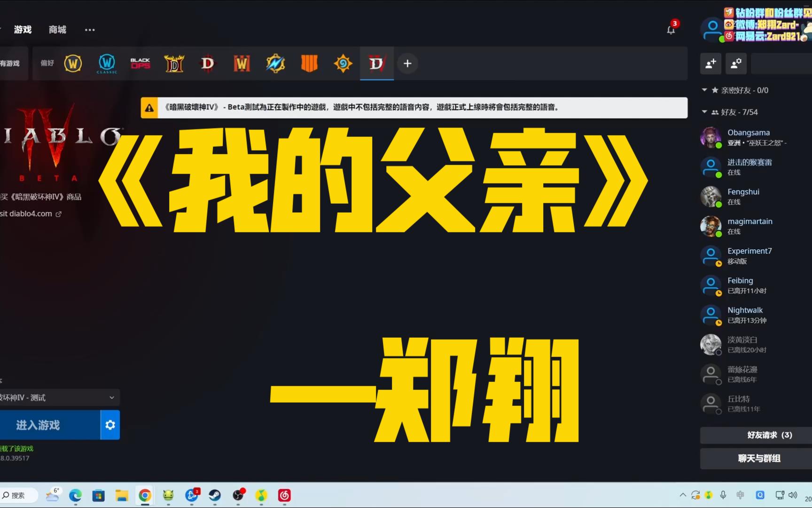Switch to the Diablo IV game tab
Viewport: 812px width, 508px height.
(x=377, y=63)
